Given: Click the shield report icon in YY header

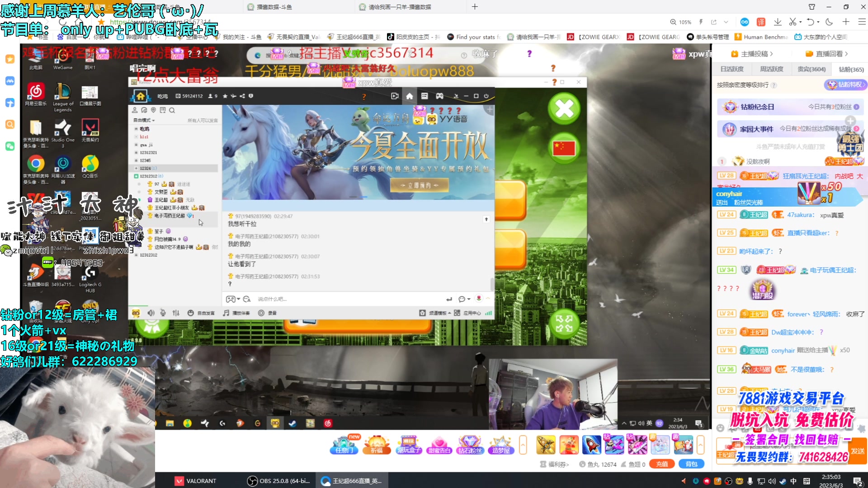Looking at the screenshot, I should click(x=251, y=96).
